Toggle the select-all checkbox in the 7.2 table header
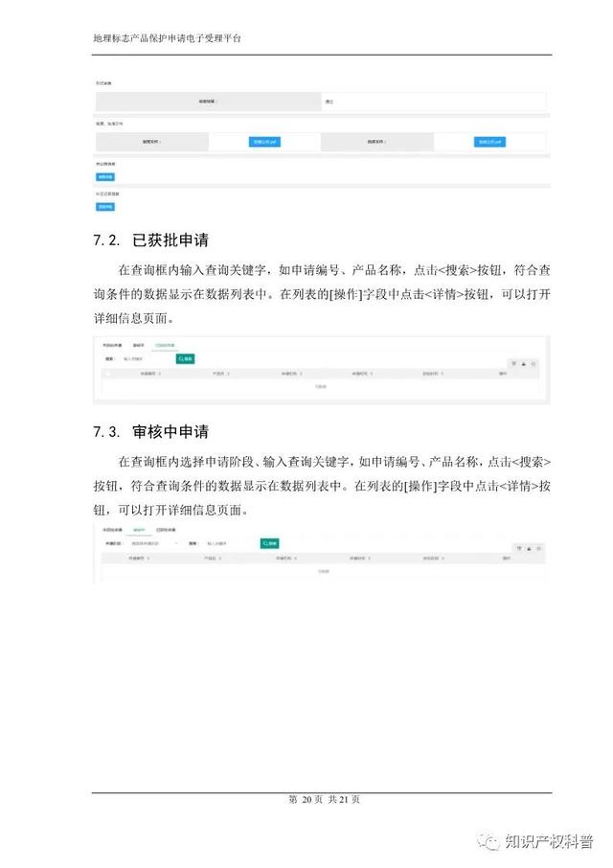This screenshot has height=868, width=613. pyautogui.click(x=108, y=374)
